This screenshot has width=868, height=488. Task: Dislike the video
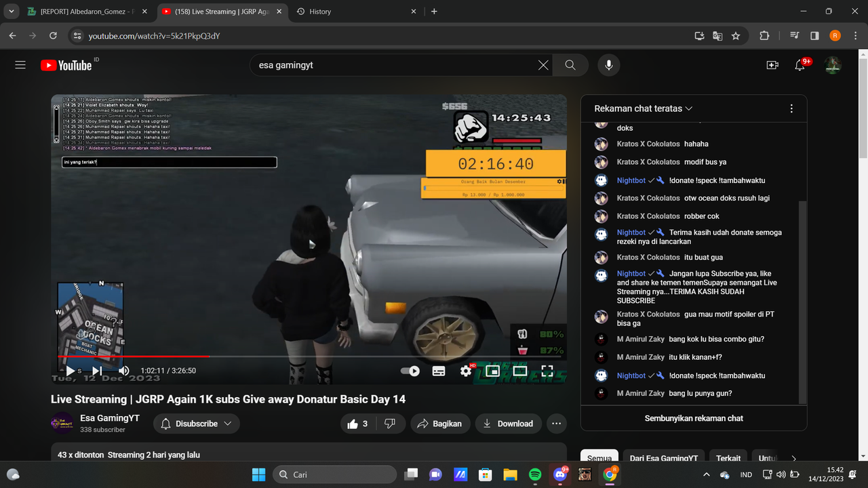click(390, 424)
